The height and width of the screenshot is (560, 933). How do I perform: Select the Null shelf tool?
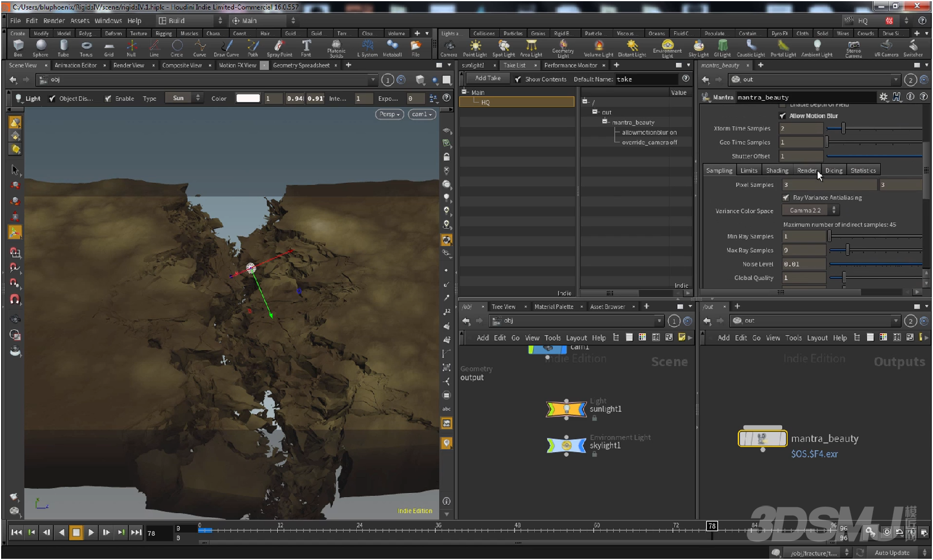(x=131, y=47)
